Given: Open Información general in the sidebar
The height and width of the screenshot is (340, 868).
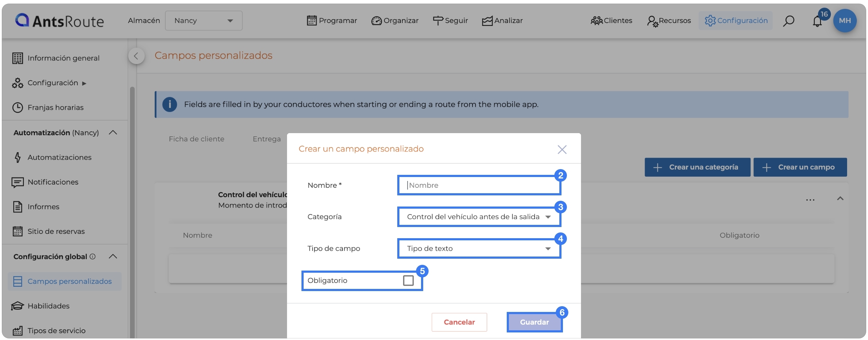Looking at the screenshot, I should pos(63,58).
